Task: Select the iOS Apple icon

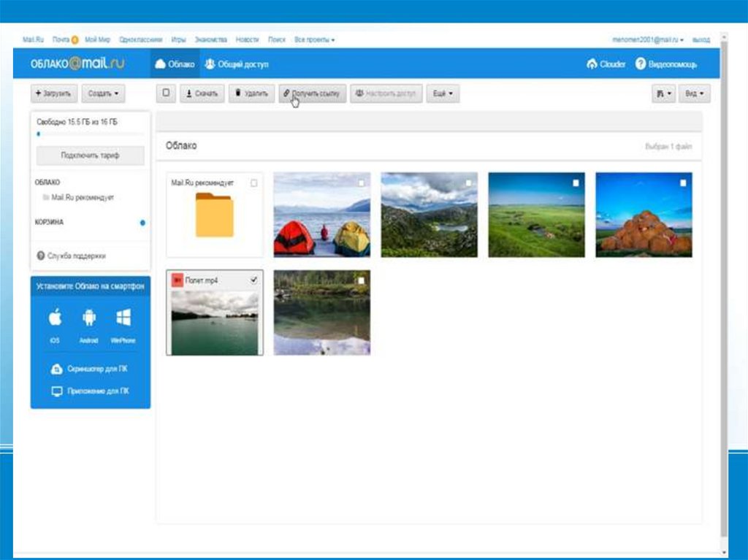Action: (56, 317)
